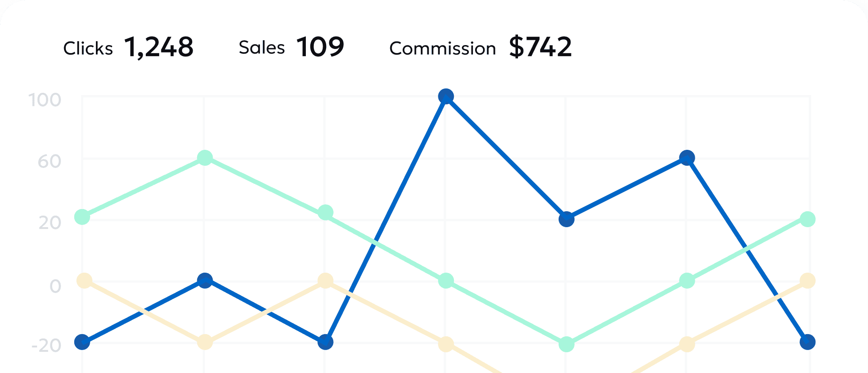Click the leftmost yellow data point
Screen dimensions: 868x373
point(84,280)
